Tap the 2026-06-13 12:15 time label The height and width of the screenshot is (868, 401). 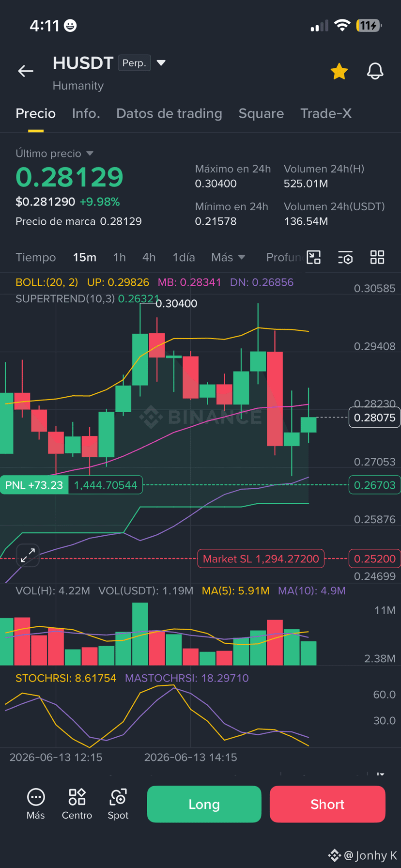point(56,757)
